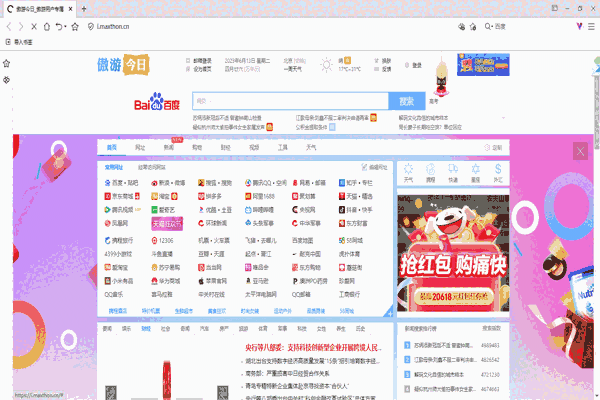Open the 天气 navigation tab
This screenshot has width=600, height=400.
(x=311, y=148)
